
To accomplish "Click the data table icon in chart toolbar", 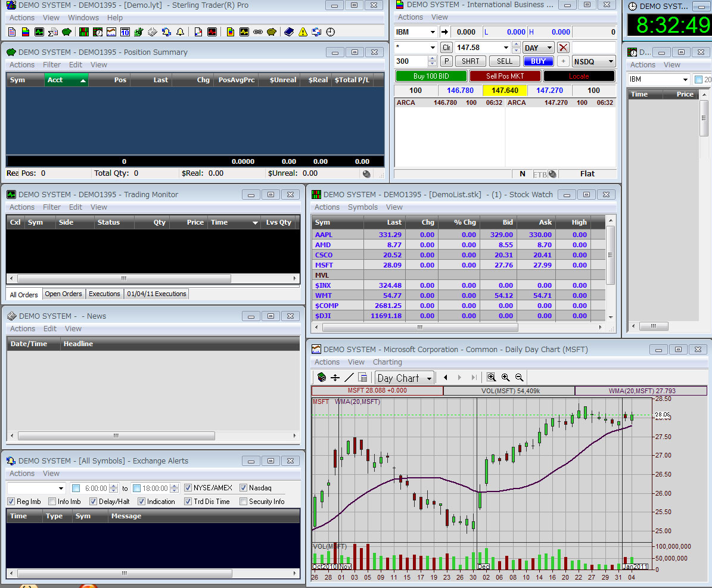I will [x=362, y=377].
